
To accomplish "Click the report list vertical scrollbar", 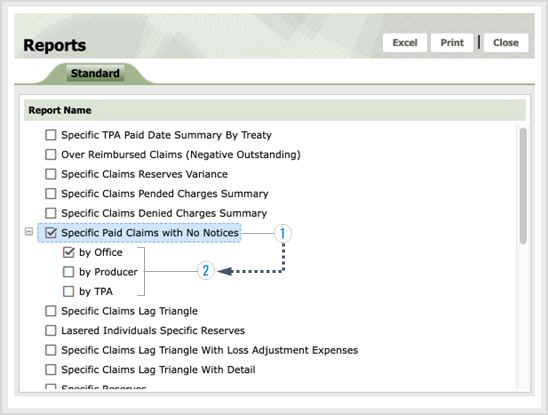I will click(x=523, y=186).
